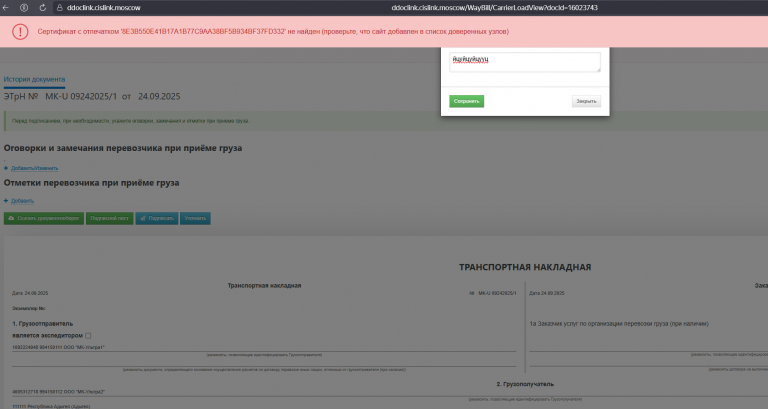Click the ddoclink.cislink.moscow domain text
768x409 pixels.
103,8
